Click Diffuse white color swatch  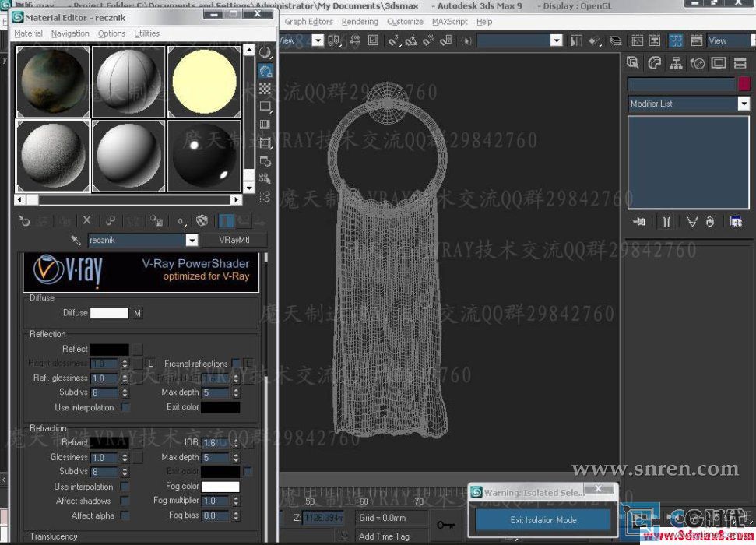coord(110,313)
